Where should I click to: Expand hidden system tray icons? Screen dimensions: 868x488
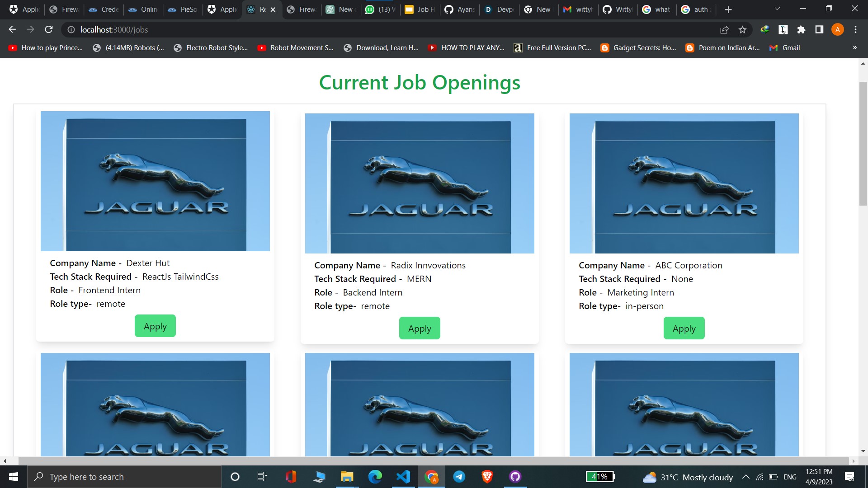pyautogui.click(x=746, y=477)
